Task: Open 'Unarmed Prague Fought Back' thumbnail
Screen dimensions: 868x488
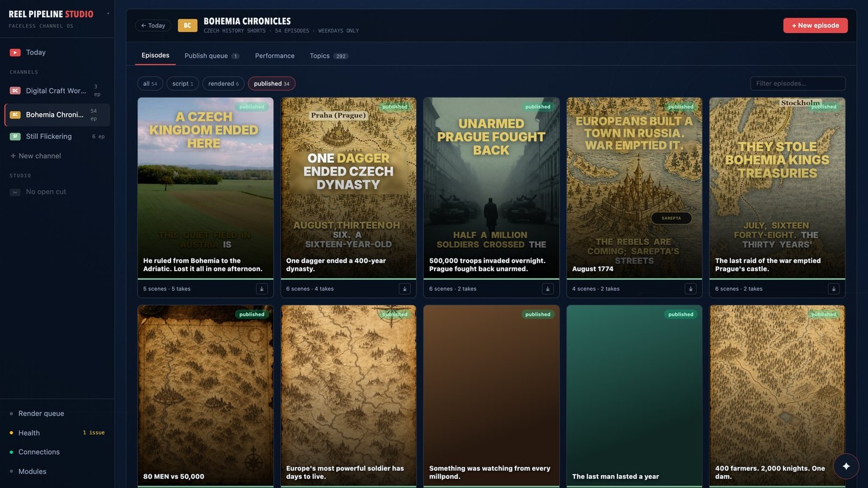Action: tap(491, 188)
